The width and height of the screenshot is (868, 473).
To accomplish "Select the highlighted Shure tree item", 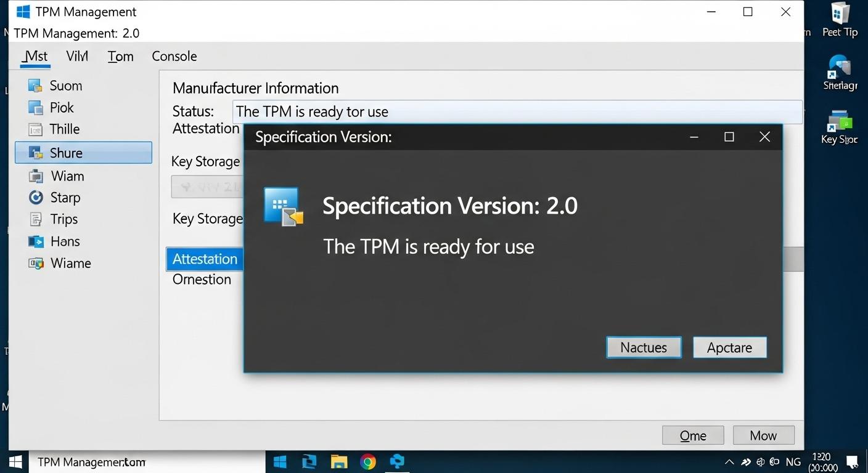I will [x=83, y=153].
